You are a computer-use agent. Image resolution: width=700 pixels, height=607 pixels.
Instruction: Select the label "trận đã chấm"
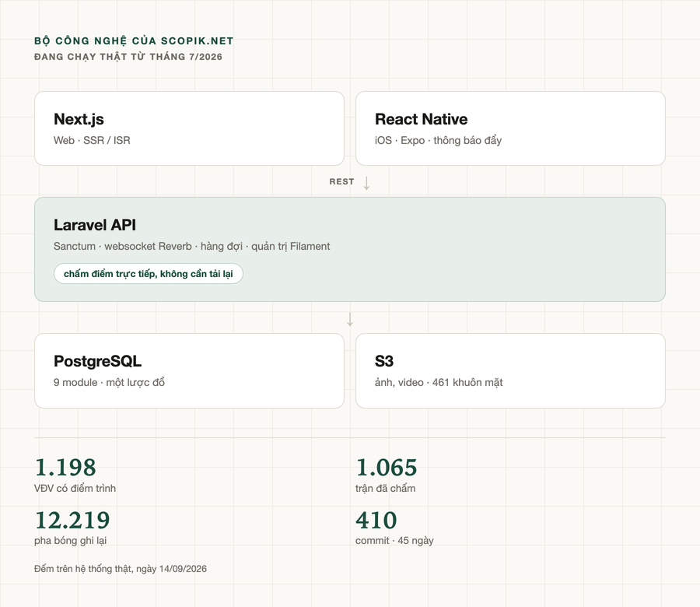coord(385,488)
